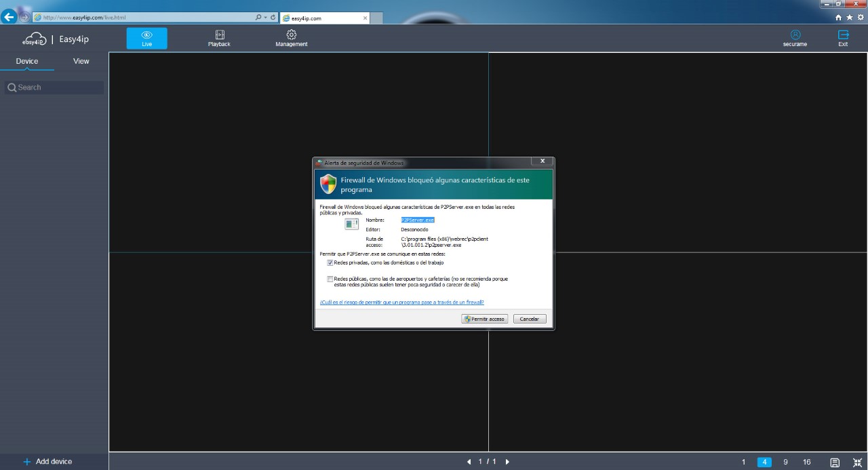
Task: Toggle private networks checkbox
Action: click(x=330, y=262)
